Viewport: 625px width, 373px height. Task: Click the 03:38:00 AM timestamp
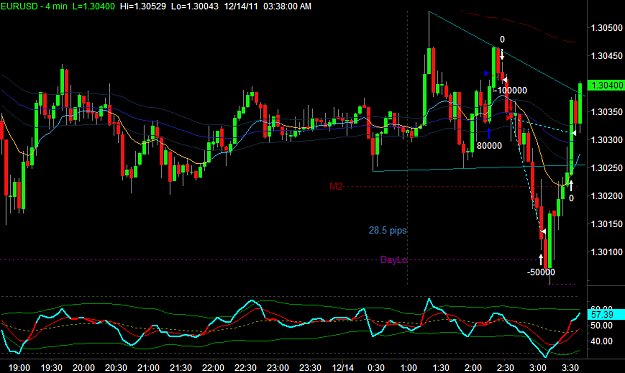point(287,6)
